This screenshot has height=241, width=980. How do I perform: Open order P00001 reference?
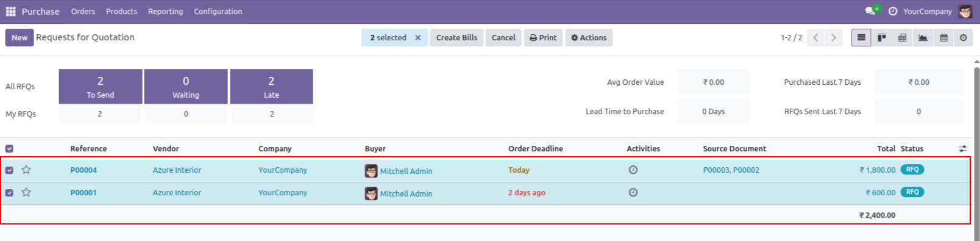click(83, 193)
